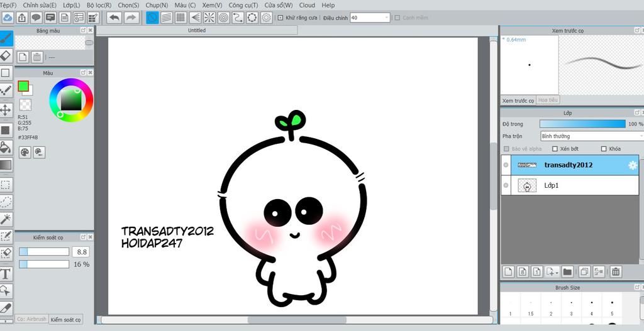This screenshot has width=644, height=331.
Task: Toggle Khóa checkbox
Action: [603, 149]
